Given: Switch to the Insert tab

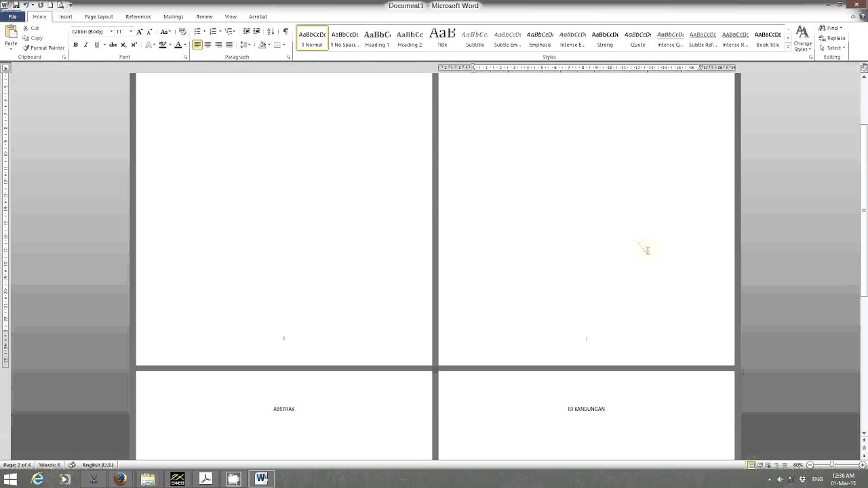Looking at the screenshot, I should 66,16.
